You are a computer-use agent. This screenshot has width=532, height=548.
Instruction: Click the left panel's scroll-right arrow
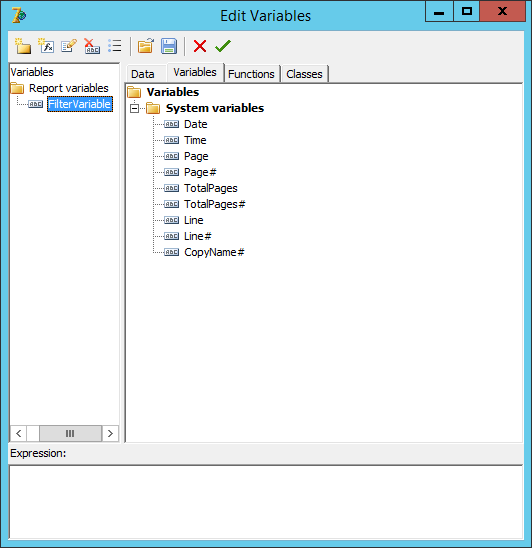[110, 433]
